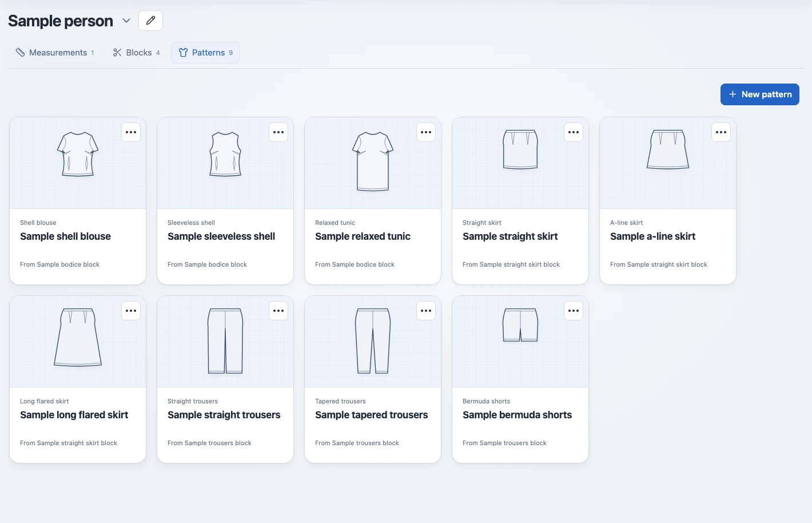The image size is (812, 523).
Task: Click 'From Sample bodice block' under shell blouse
Action: pos(59,264)
